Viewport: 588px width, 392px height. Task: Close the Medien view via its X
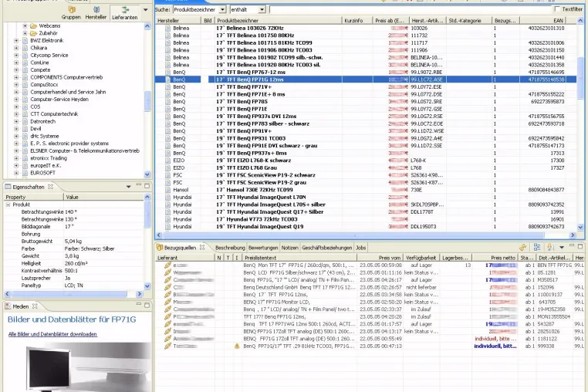pos(35,306)
